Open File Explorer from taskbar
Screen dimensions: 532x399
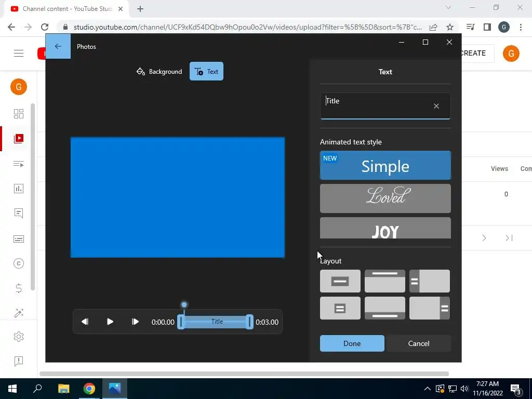coord(63,389)
